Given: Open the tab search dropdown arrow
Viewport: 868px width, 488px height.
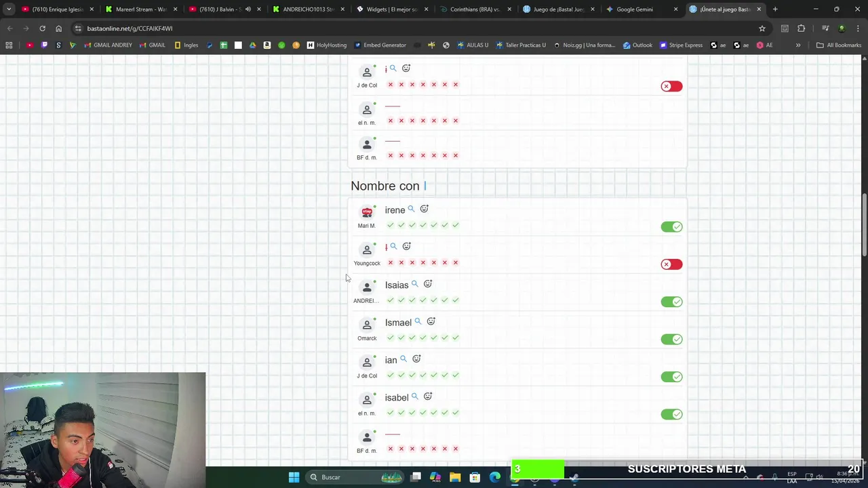Looking at the screenshot, I should click(x=9, y=9).
